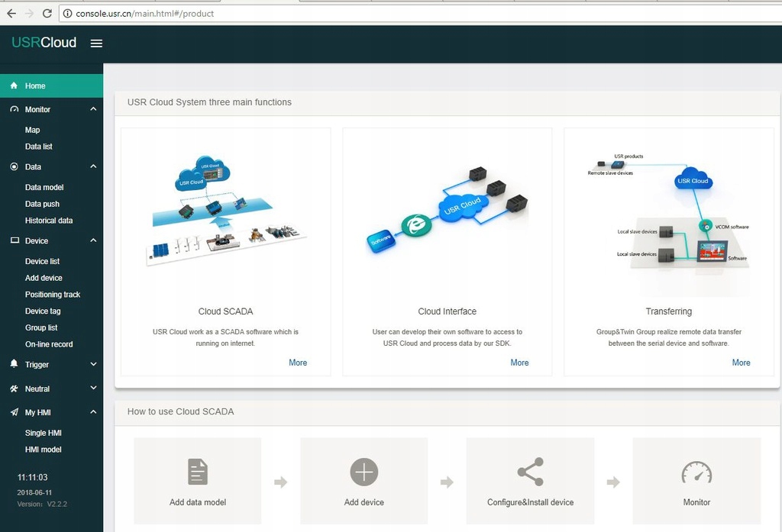Viewport: 782px width, 532px height.
Task: Click the Cloud Interface card title
Action: pos(447,311)
